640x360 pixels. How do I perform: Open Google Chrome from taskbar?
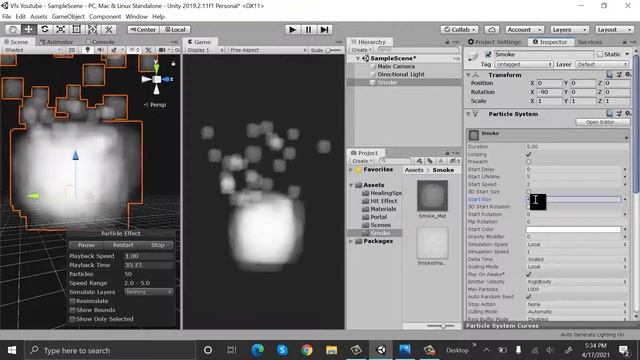click(307, 350)
